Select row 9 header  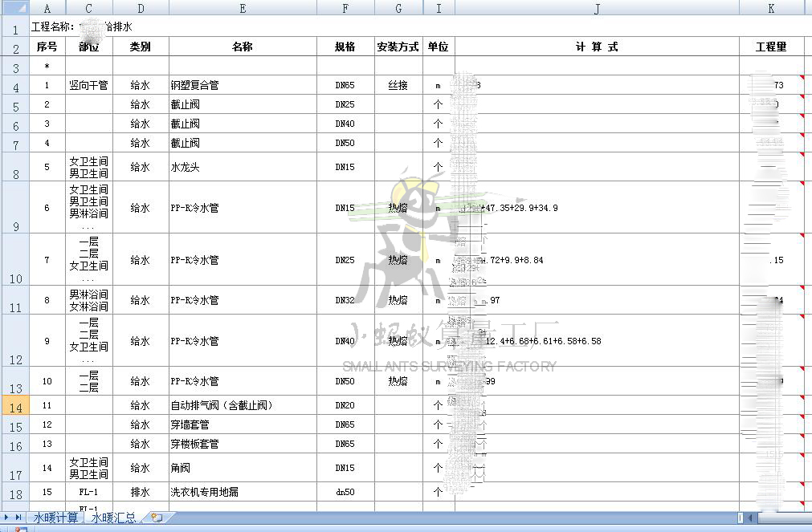click(14, 208)
